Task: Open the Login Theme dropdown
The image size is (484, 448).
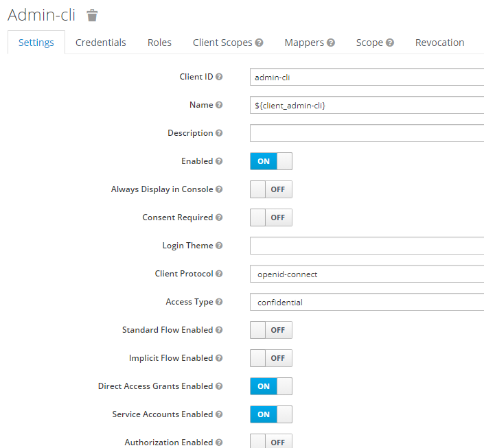Action: click(367, 246)
